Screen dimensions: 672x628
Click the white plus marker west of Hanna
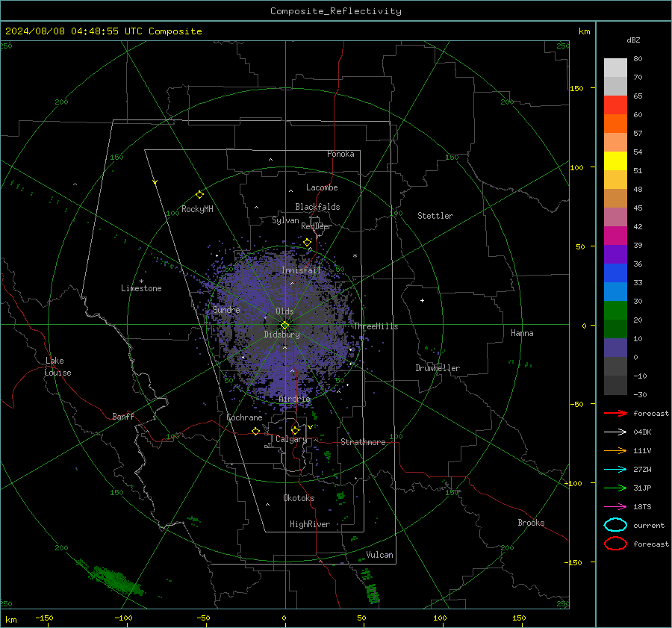[x=422, y=300]
